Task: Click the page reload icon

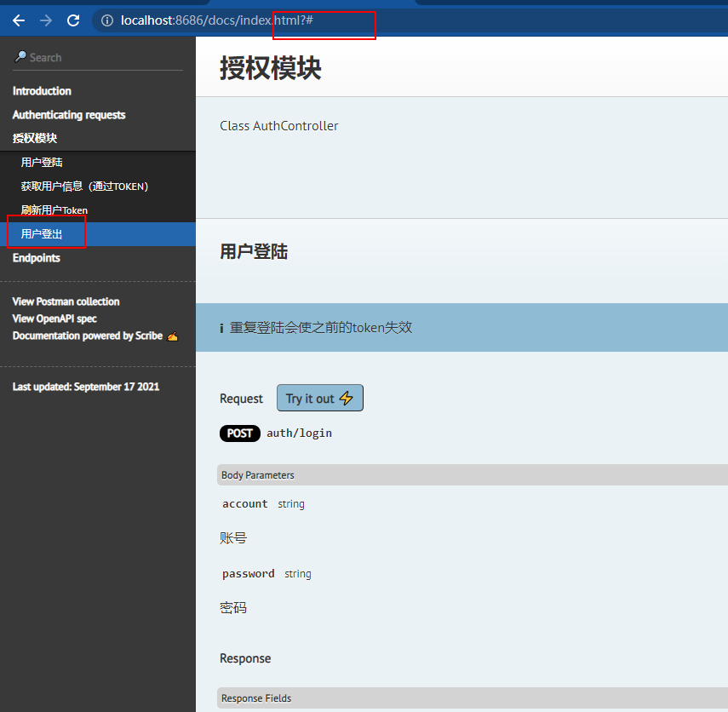Action: pos(73,20)
